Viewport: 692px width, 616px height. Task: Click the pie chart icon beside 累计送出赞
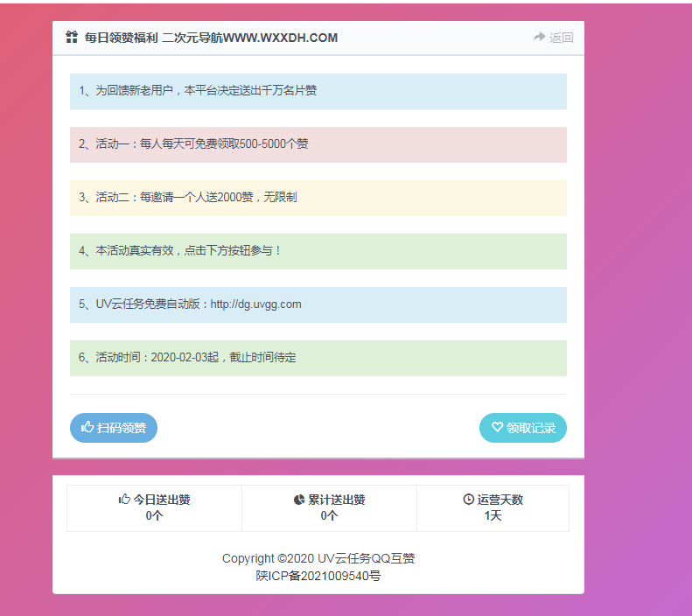click(x=299, y=500)
